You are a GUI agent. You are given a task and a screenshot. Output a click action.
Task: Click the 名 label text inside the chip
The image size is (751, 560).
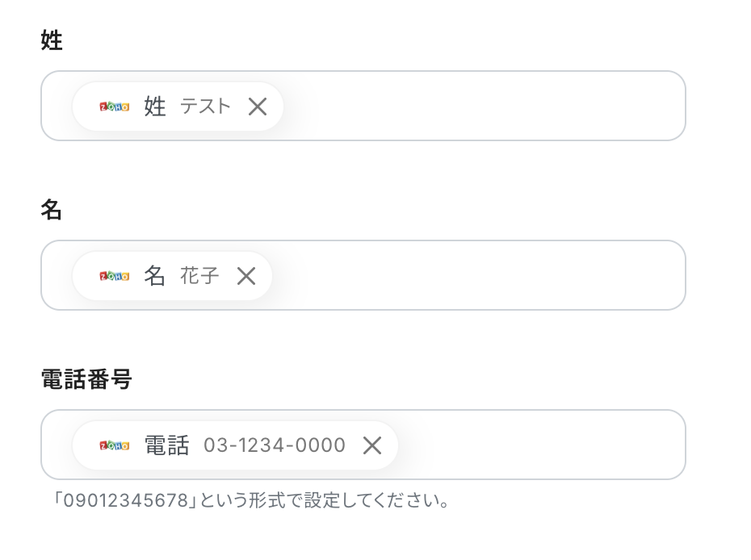click(155, 276)
